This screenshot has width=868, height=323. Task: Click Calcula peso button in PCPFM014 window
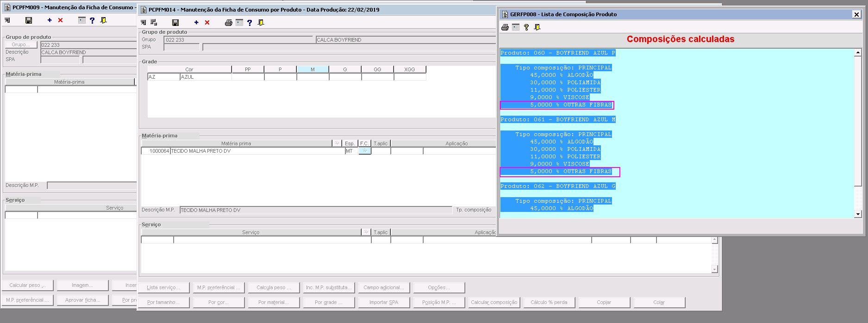274,287
